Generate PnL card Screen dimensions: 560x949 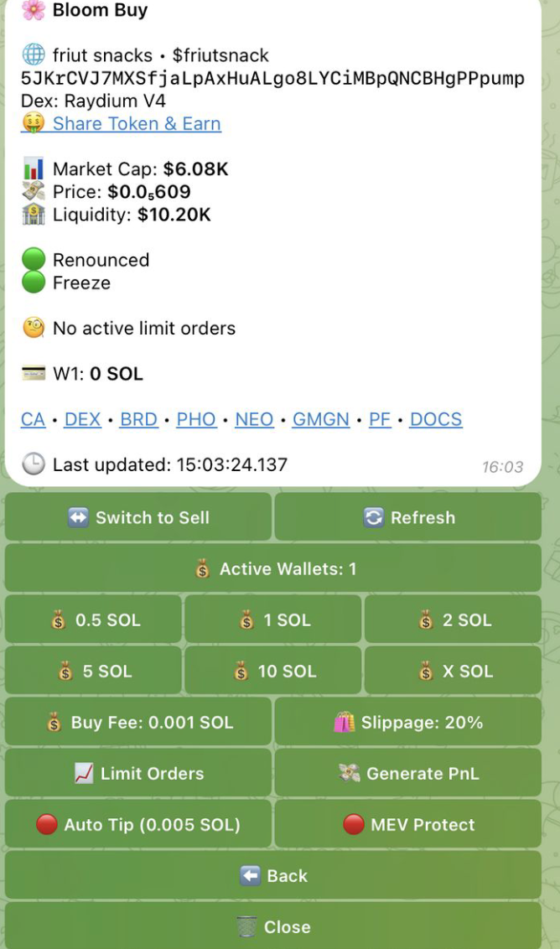[x=408, y=774]
